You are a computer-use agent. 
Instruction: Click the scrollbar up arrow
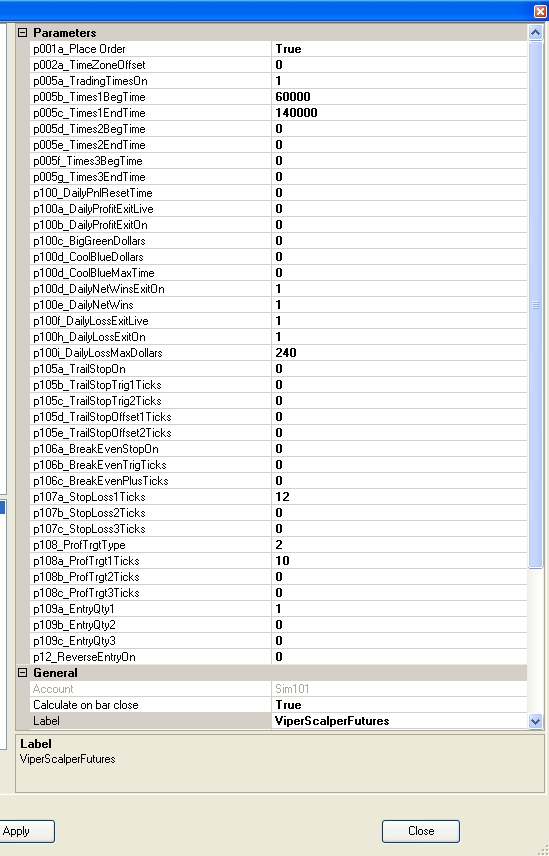pyautogui.click(x=535, y=33)
